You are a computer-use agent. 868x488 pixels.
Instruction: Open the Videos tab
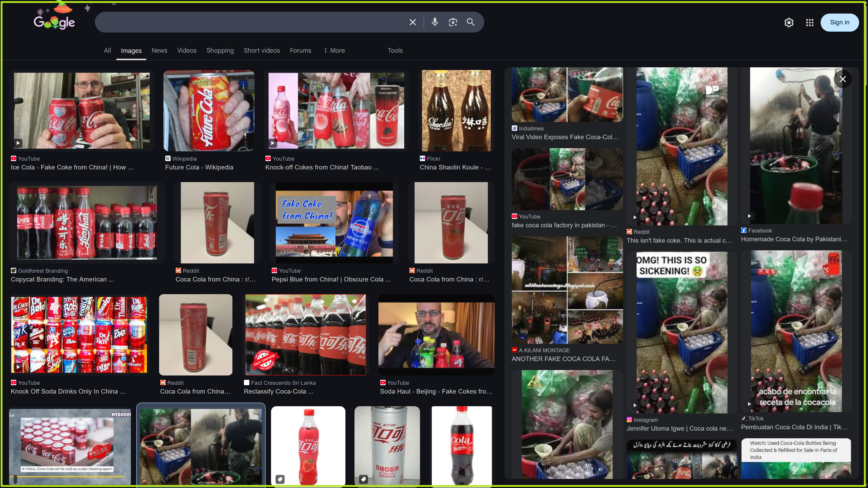coord(187,51)
